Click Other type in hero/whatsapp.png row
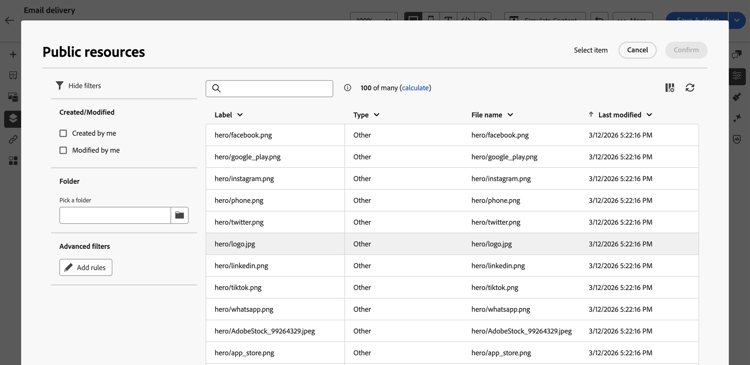Viewport: 750px width, 365px height. pos(362,310)
